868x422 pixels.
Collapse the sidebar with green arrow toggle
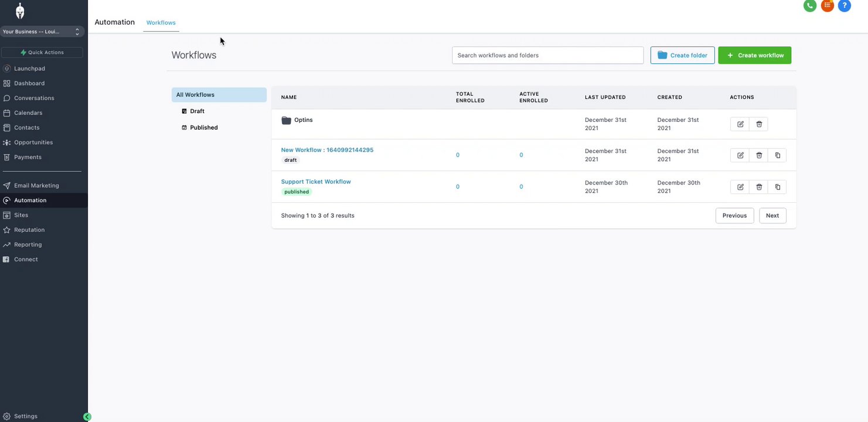pyautogui.click(x=87, y=417)
